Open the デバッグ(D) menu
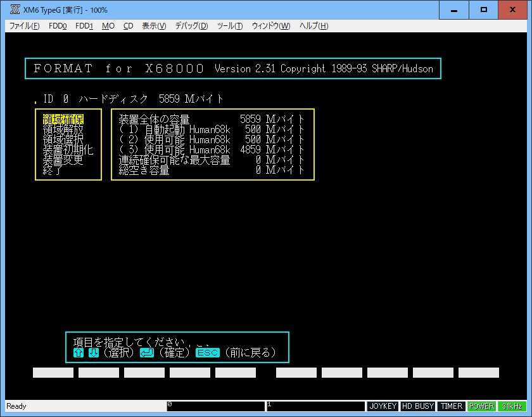Viewport: 532px width, 417px height. pos(191,26)
